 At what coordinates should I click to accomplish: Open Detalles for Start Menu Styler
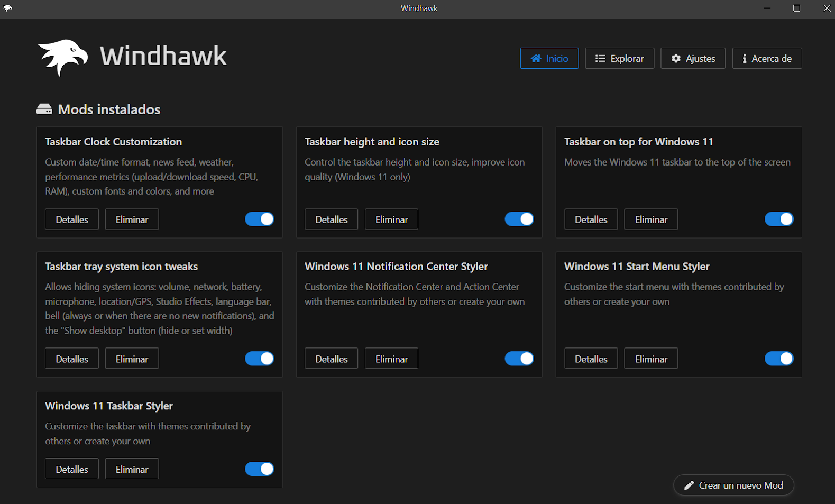pos(591,359)
